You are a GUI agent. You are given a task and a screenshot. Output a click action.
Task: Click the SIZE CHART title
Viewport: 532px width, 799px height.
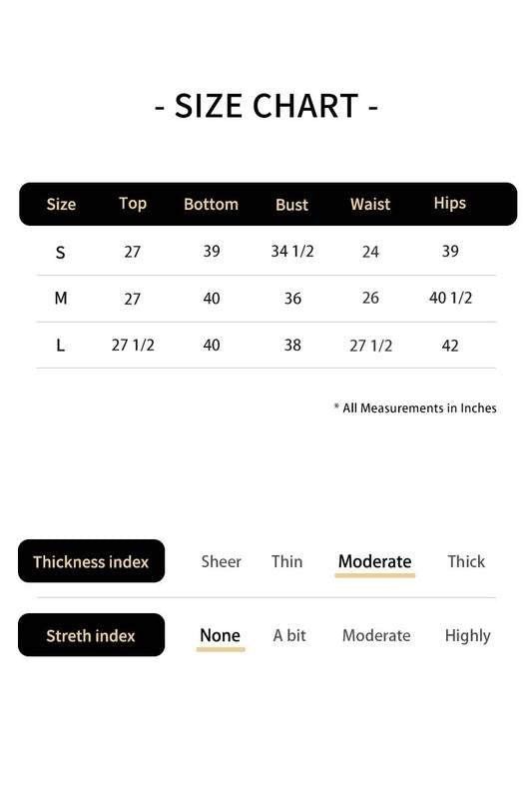[x=266, y=106]
